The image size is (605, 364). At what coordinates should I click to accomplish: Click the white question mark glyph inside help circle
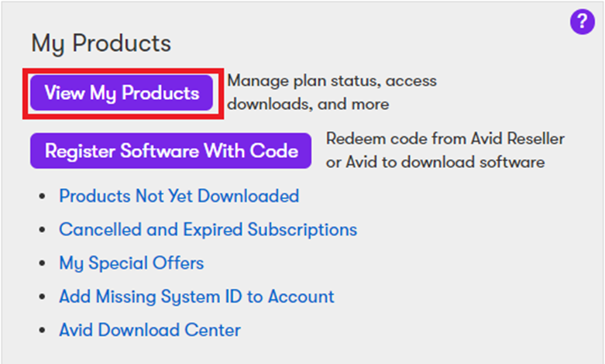pyautogui.click(x=583, y=21)
